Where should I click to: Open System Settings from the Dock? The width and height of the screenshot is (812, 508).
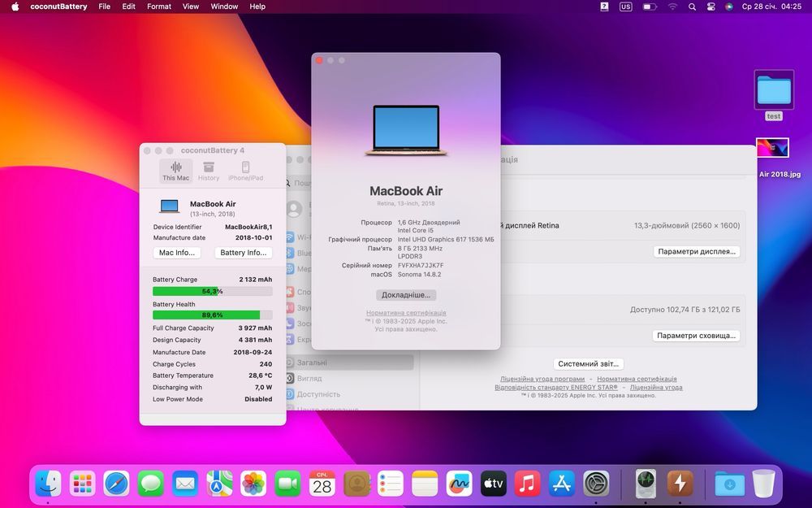point(596,484)
